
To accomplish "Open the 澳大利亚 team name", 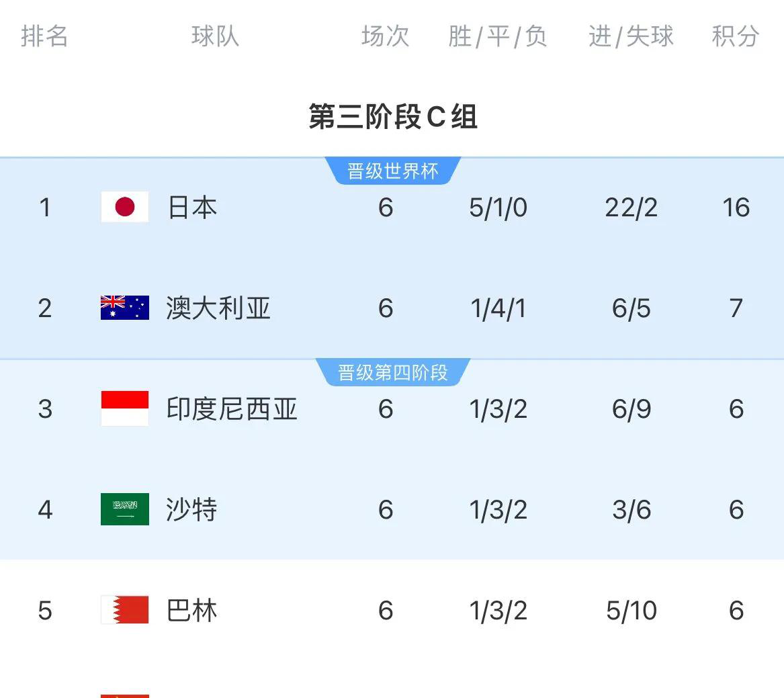I will tap(218, 308).
